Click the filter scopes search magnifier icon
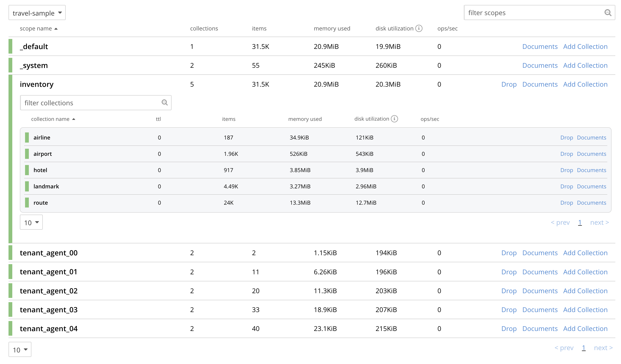 (608, 13)
